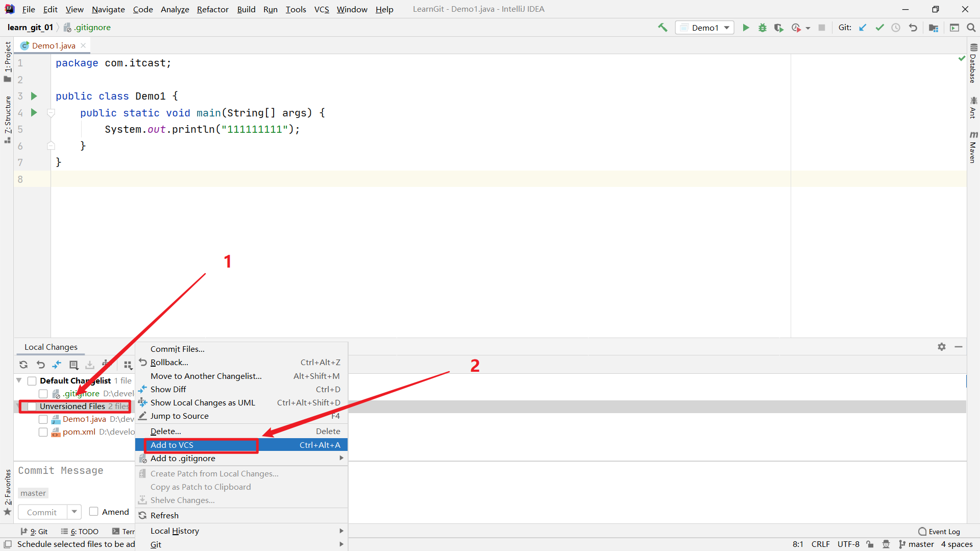Expand Local History submenu arrow
980x551 pixels.
pos(341,531)
